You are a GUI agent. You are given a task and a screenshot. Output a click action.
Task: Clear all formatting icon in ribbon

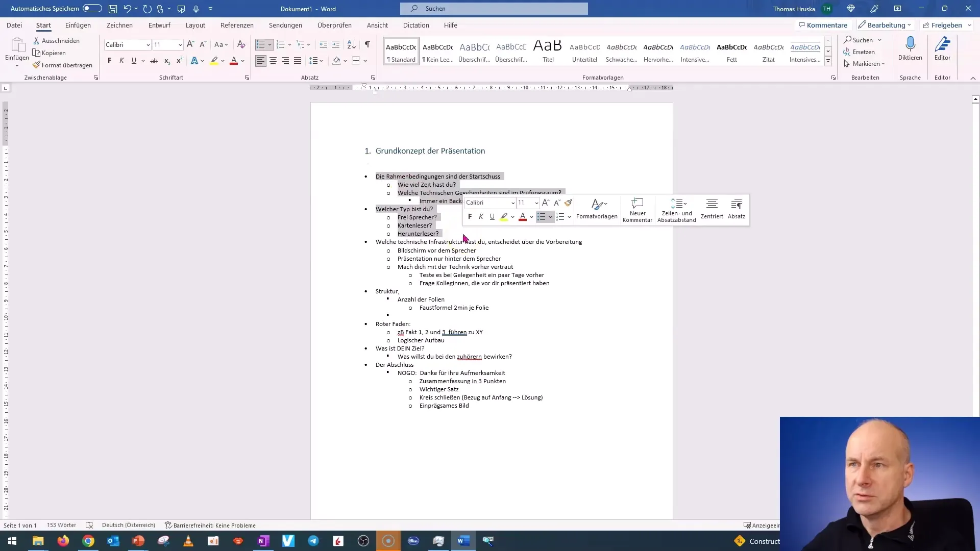point(241,44)
